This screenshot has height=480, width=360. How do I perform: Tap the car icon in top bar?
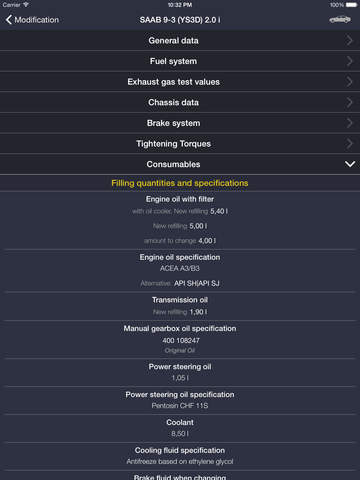pyautogui.click(x=340, y=20)
